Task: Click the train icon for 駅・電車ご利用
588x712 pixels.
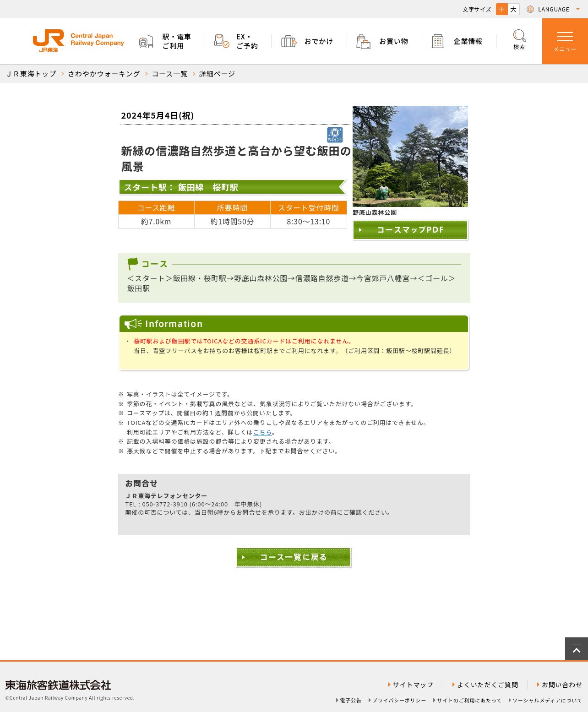Action: (x=146, y=41)
